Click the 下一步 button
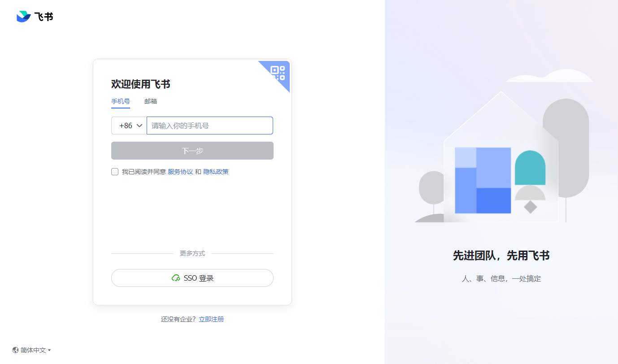 pyautogui.click(x=192, y=151)
